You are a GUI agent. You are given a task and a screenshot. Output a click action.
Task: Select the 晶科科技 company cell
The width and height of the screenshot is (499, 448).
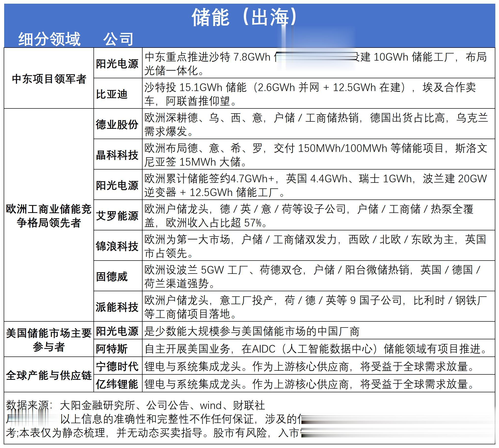117,155
